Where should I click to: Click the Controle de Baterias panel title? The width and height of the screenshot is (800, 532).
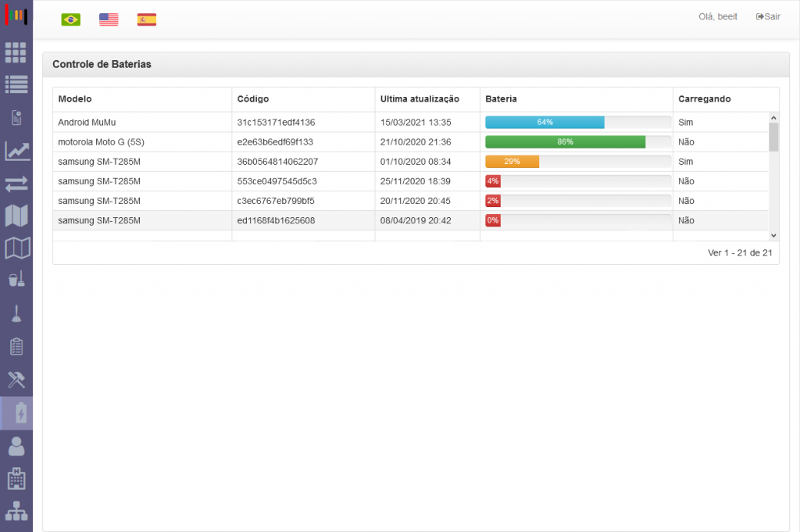coord(102,64)
